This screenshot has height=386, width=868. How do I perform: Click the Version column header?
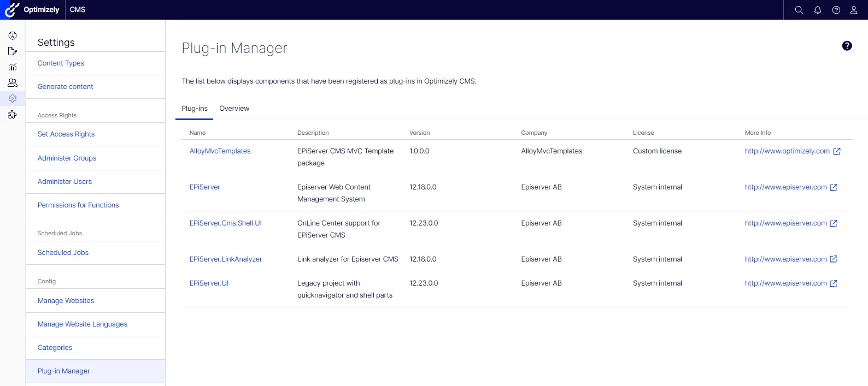tap(419, 133)
